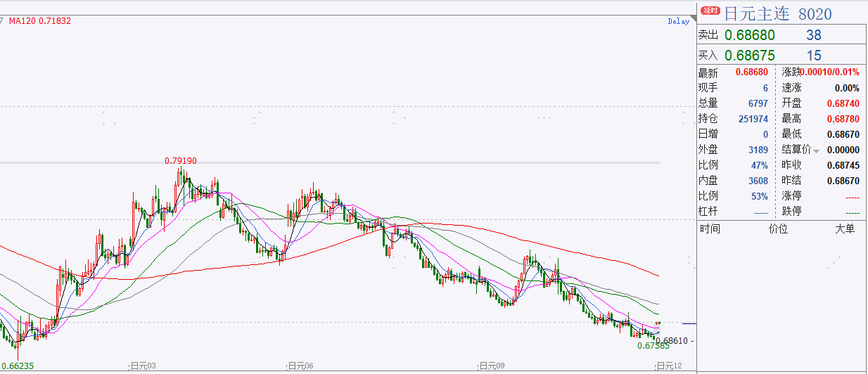Click the 日元主连 contract title

pos(757,13)
